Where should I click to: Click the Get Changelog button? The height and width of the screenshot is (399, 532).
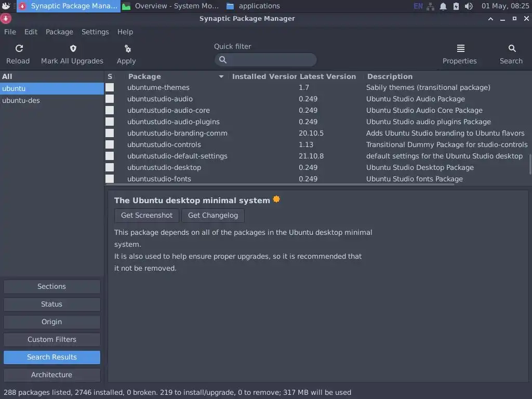coord(212,216)
